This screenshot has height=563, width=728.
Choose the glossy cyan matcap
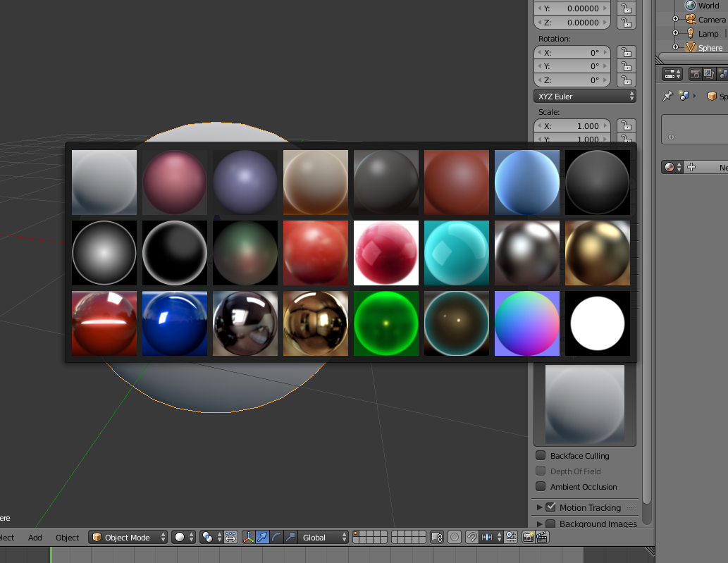pyautogui.click(x=457, y=252)
